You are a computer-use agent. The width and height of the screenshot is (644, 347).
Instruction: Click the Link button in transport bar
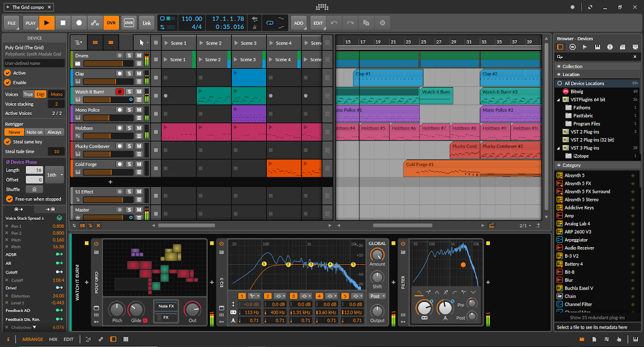coord(147,23)
